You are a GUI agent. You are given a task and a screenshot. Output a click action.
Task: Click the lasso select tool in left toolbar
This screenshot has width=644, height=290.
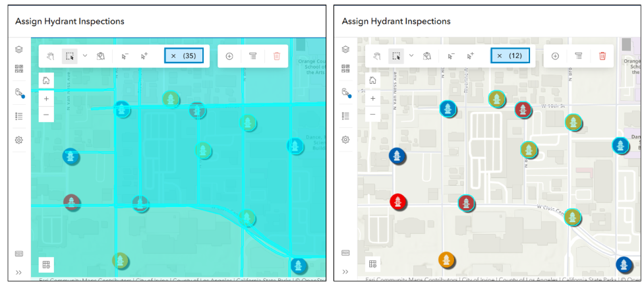pos(101,56)
